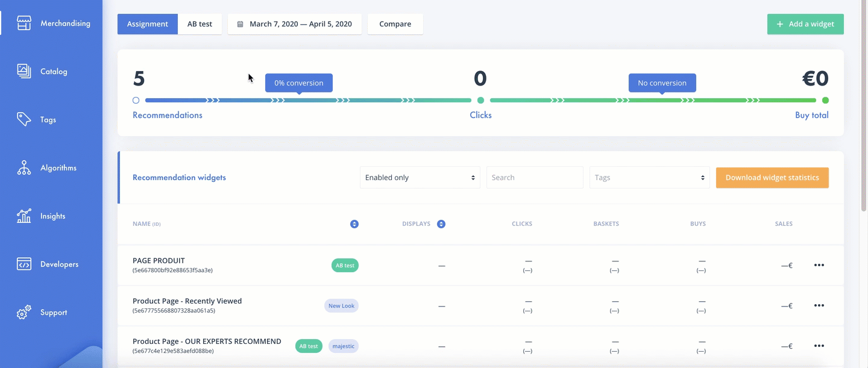Screen dimensions: 868x368
Task: Click the Compare button
Action: (x=395, y=24)
